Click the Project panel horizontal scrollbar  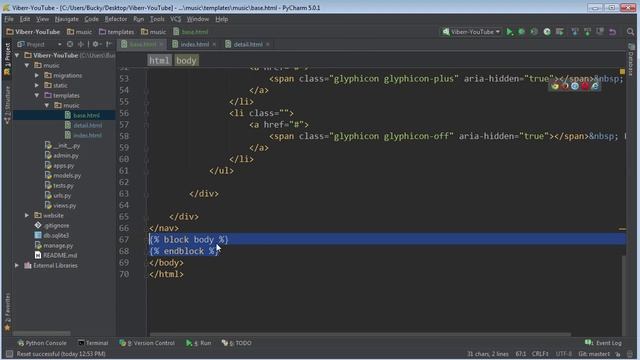[42, 333]
